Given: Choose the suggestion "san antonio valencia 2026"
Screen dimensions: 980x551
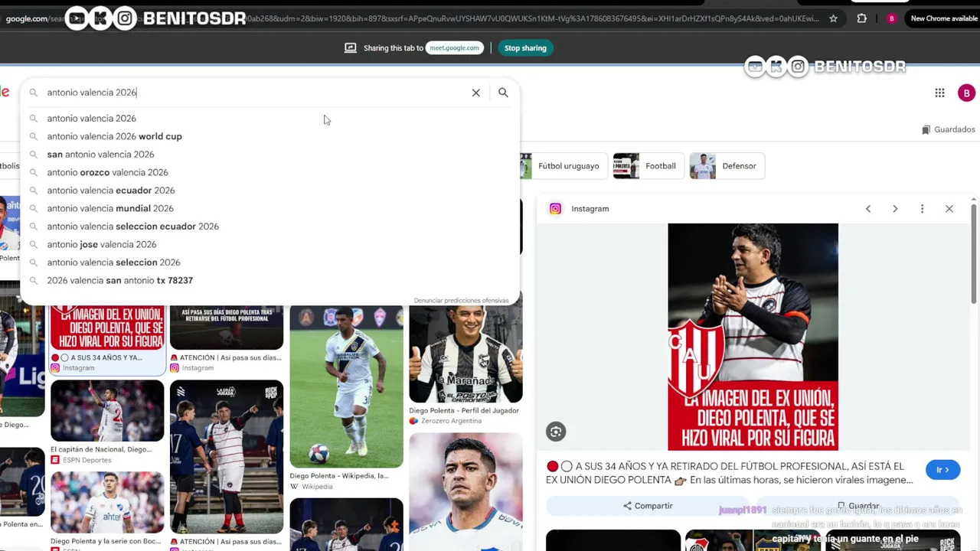Looking at the screenshot, I should tap(269, 155).
